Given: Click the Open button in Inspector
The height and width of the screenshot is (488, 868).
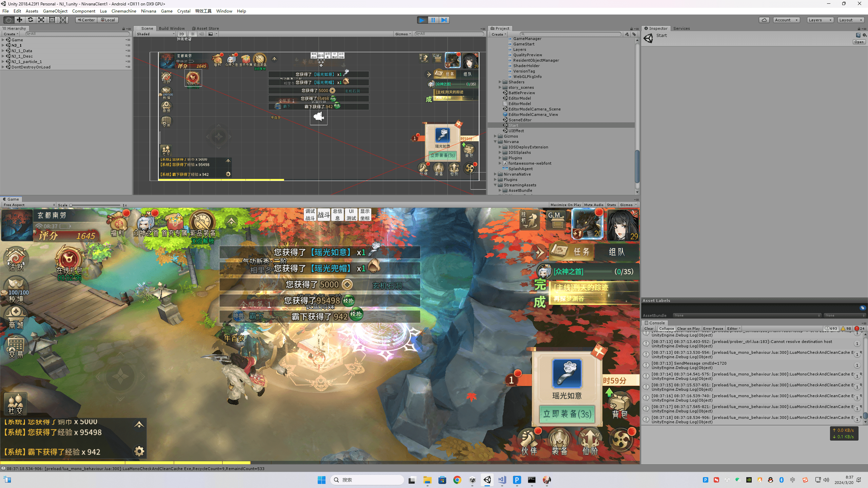Looking at the screenshot, I should pyautogui.click(x=859, y=42).
